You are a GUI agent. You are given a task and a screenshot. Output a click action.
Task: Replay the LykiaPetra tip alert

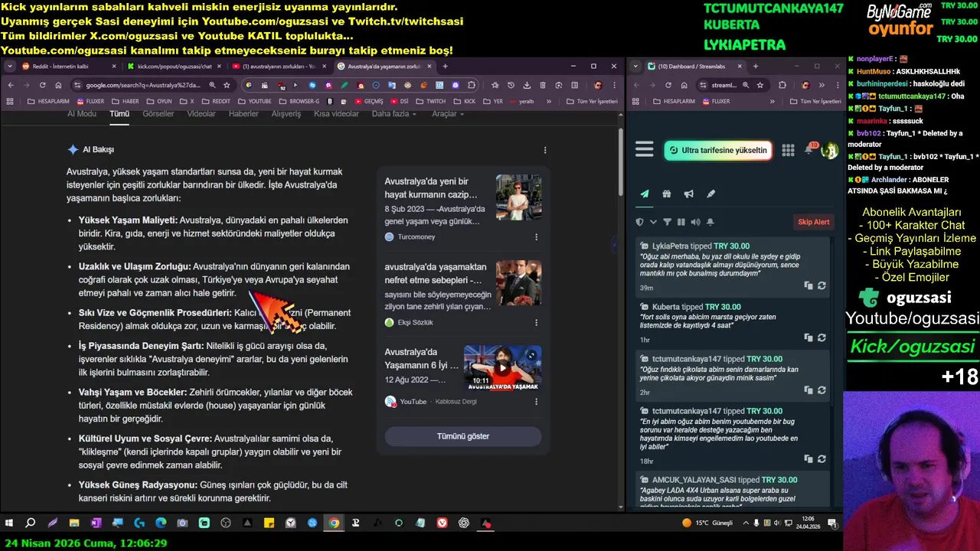coord(822,285)
